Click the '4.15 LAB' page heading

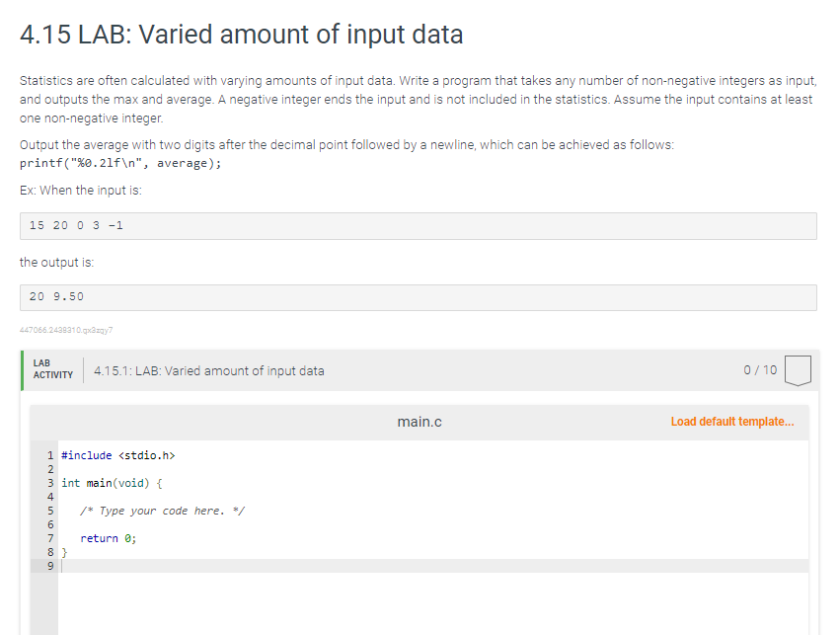(x=241, y=35)
